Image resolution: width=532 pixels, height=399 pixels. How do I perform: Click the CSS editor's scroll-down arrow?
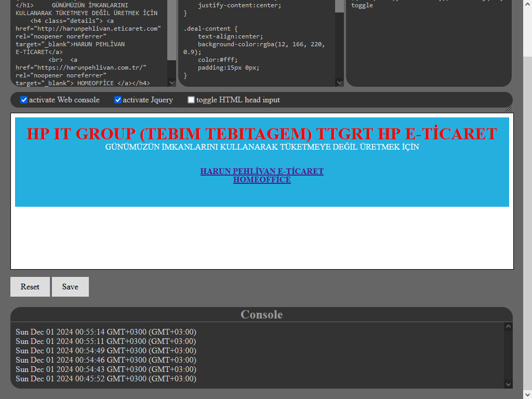[x=339, y=82]
